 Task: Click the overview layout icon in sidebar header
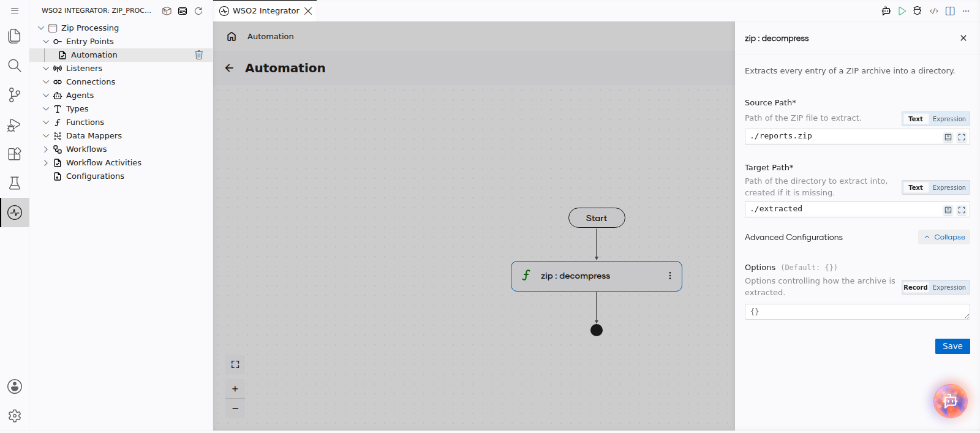point(183,11)
